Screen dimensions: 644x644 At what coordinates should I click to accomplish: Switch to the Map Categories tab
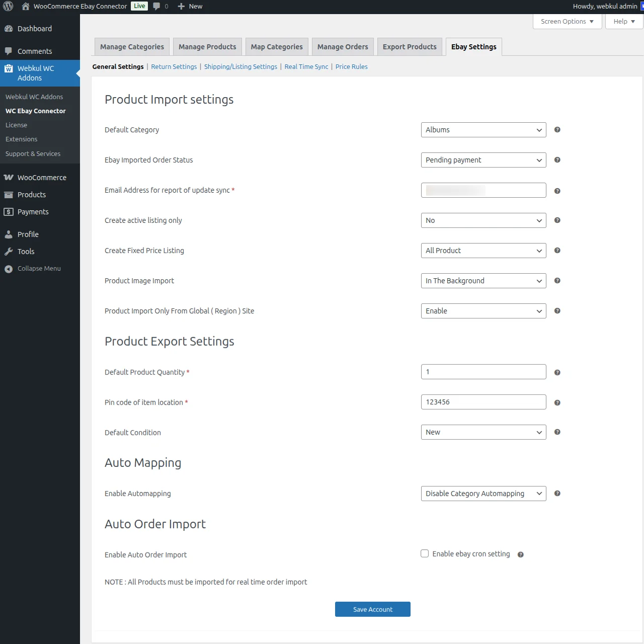click(x=277, y=47)
